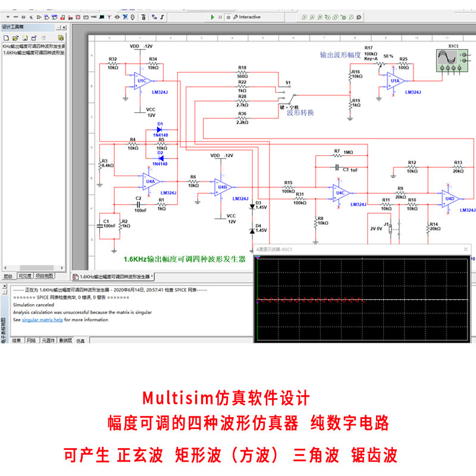Screen dimensions: 476x476
Task: Toggle the J1 switch component
Action: [394, 228]
